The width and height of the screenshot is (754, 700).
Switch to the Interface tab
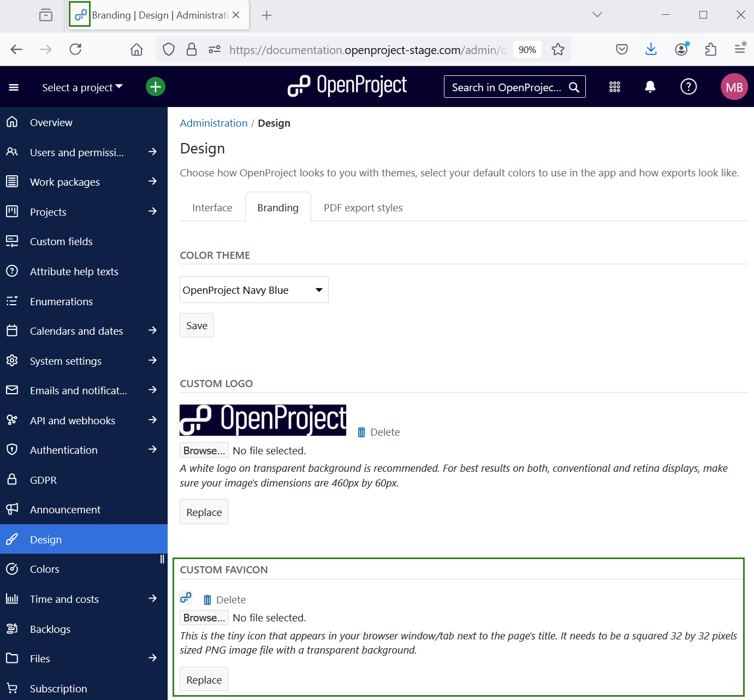coord(212,207)
